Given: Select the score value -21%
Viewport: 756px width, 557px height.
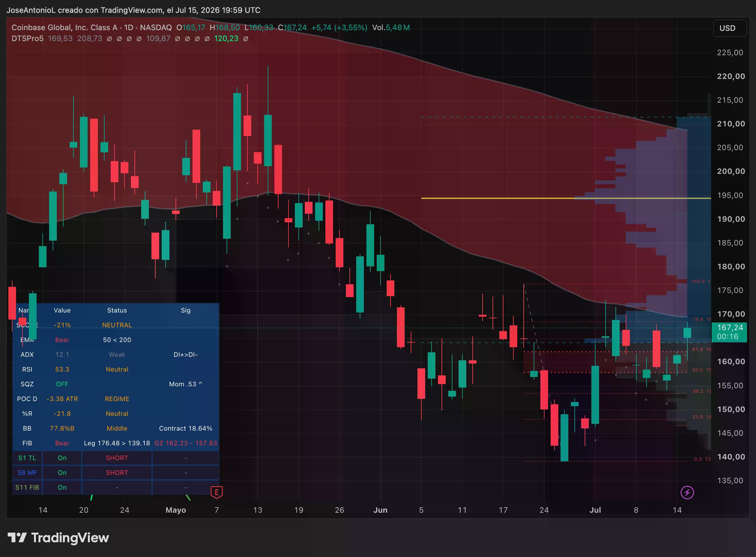Looking at the screenshot, I should tap(62, 325).
